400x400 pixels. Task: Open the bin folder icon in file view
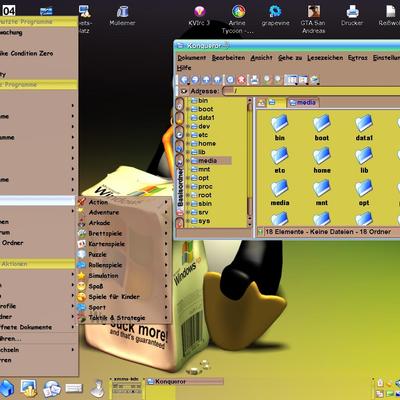click(280, 128)
